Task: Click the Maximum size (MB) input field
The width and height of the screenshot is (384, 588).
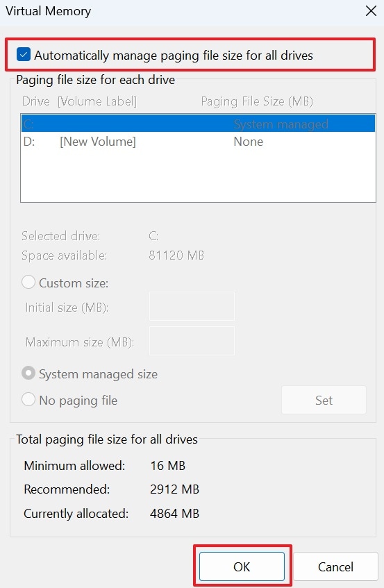Action: click(x=192, y=341)
